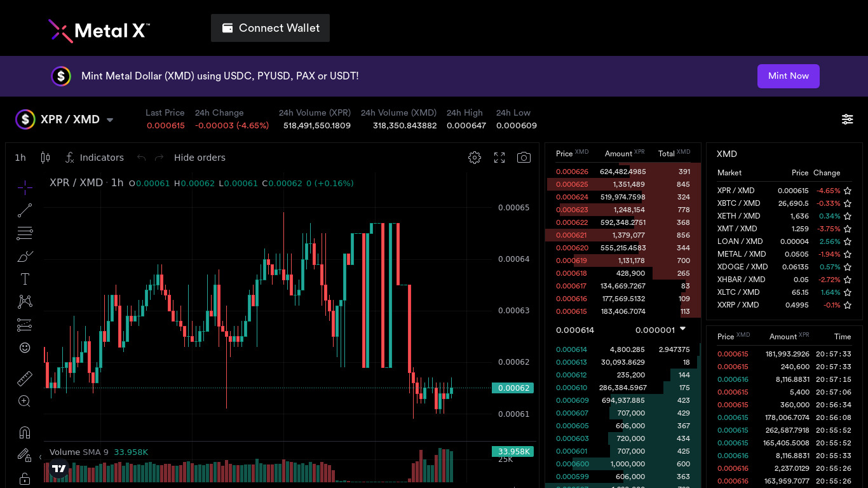Favorite the METAL / XMD market star
The height and width of the screenshot is (488, 868).
pos(847,254)
